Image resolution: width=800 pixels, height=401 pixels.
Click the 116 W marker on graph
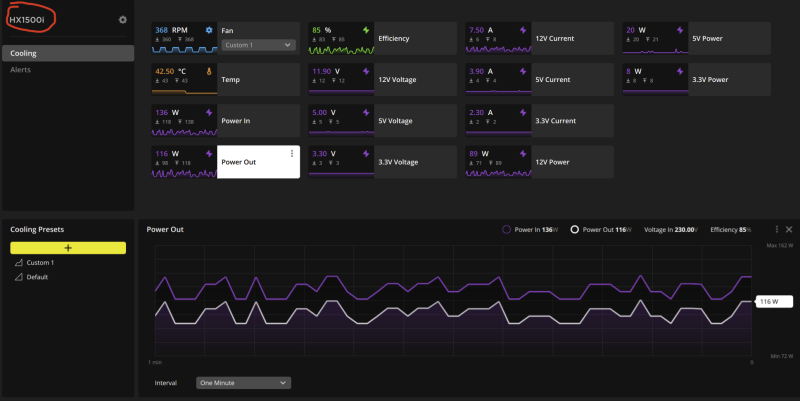click(x=774, y=302)
